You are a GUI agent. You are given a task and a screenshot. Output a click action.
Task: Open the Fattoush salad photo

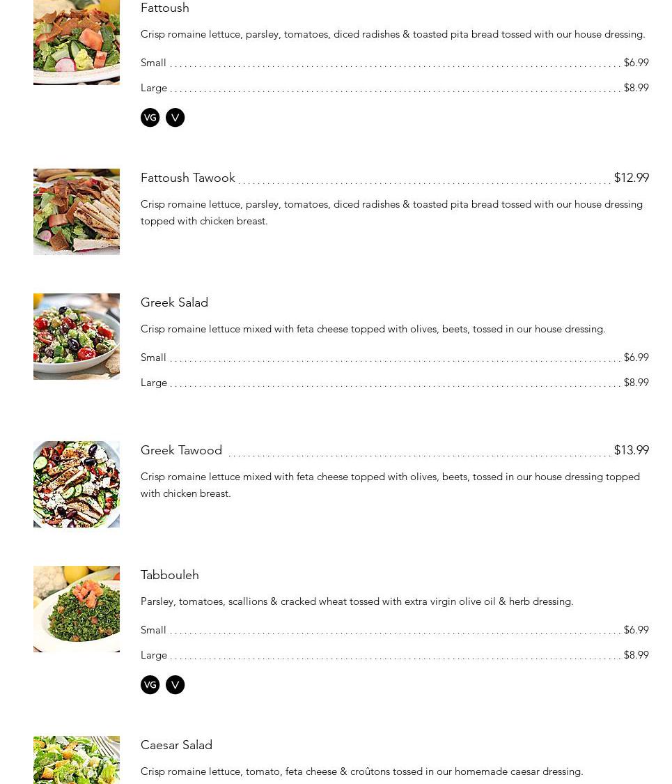point(77,43)
